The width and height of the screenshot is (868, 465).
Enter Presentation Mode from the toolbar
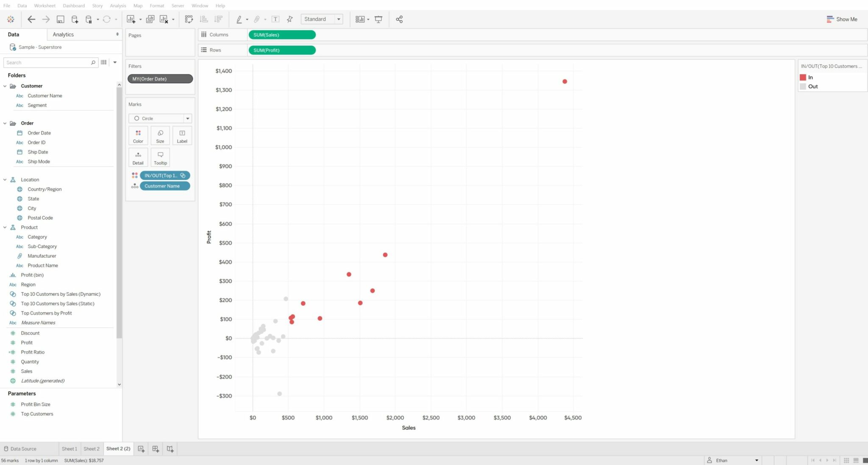coord(378,19)
